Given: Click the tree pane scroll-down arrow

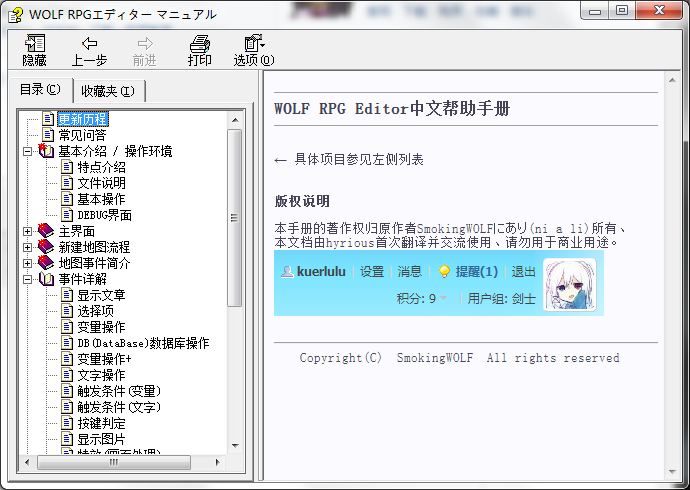Looking at the screenshot, I should (235, 446).
